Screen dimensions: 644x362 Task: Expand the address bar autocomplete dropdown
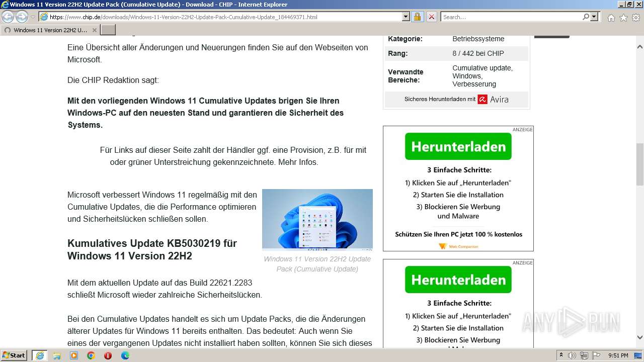(x=406, y=17)
